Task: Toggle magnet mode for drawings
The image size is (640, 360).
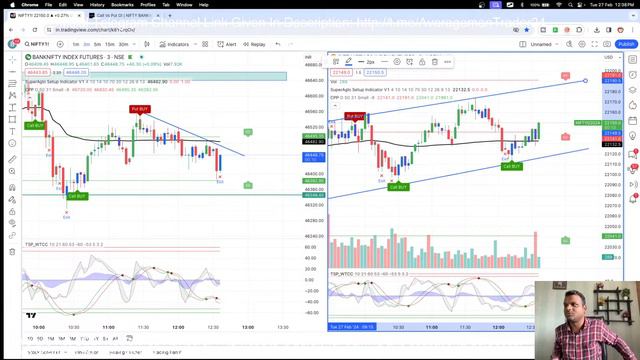Action: (x=12, y=187)
